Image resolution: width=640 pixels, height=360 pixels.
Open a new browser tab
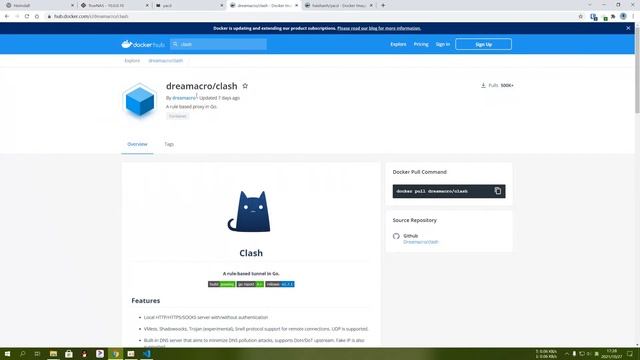pos(383,5)
